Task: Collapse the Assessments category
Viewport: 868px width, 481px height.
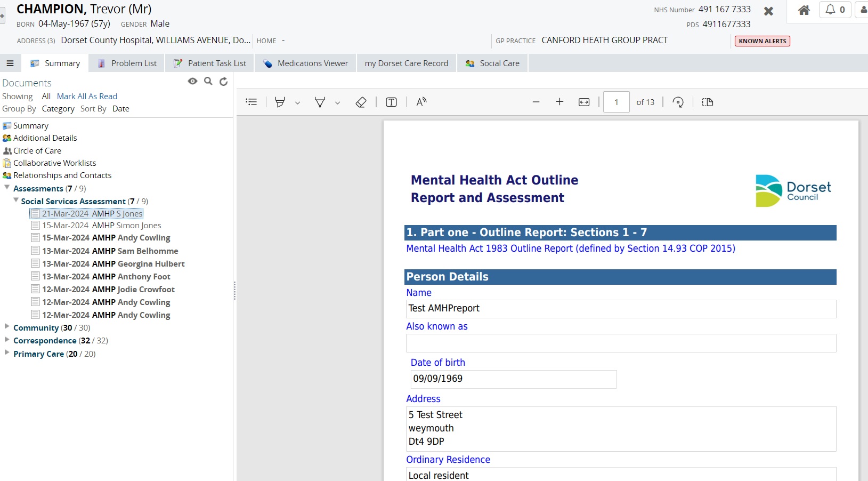Action: tap(7, 188)
